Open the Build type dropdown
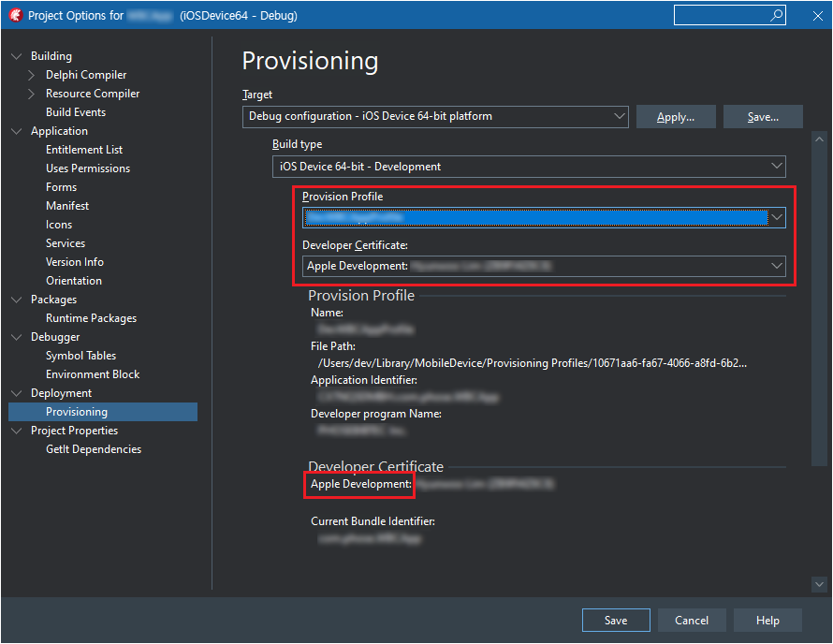 529,167
